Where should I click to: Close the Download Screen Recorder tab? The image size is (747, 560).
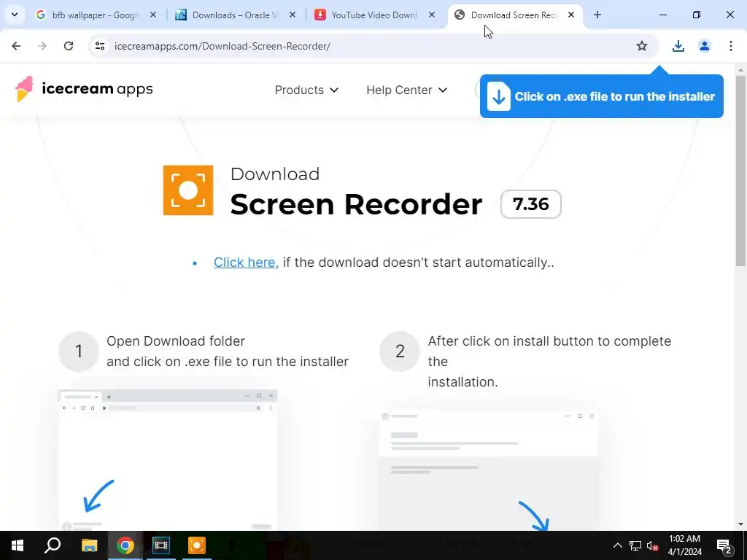(571, 15)
